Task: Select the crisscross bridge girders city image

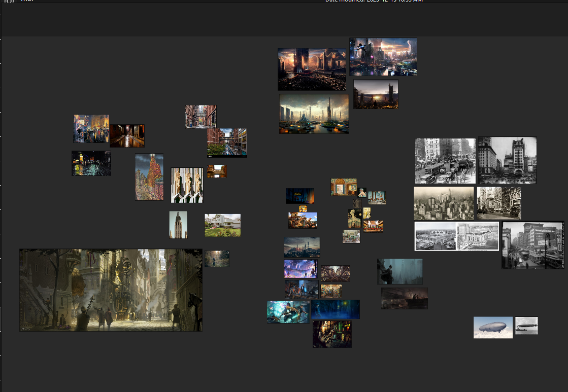Action: 336,274
